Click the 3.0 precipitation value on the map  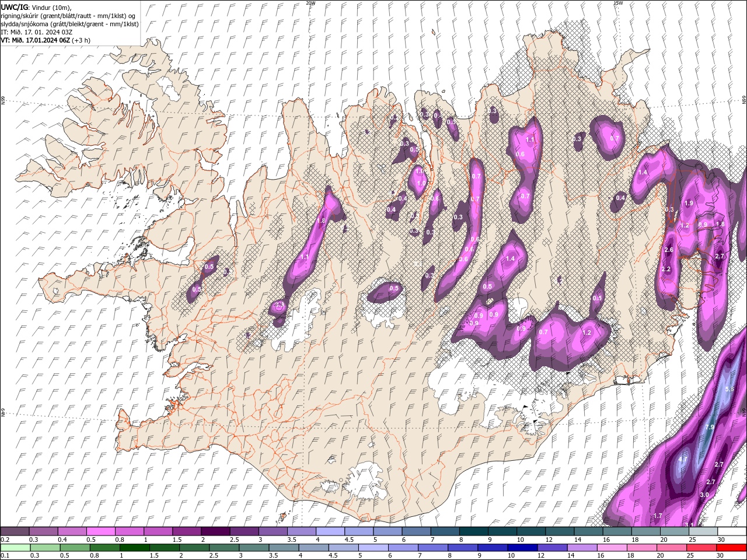click(x=704, y=495)
